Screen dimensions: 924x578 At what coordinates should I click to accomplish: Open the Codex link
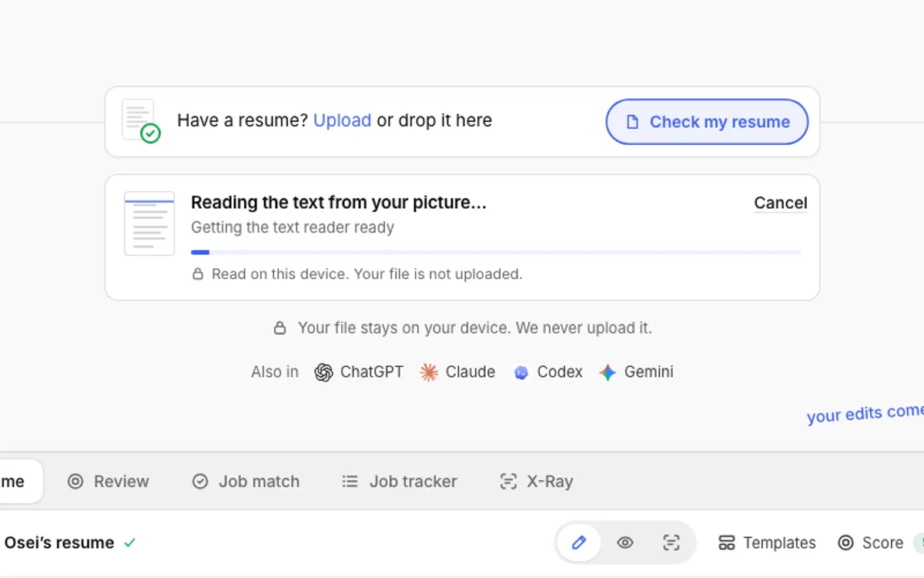[x=548, y=372]
